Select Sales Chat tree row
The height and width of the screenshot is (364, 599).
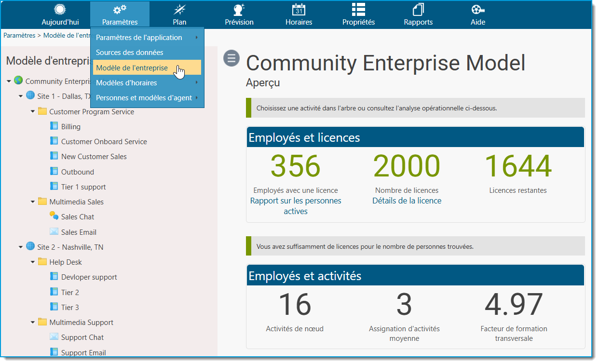pyautogui.click(x=78, y=217)
